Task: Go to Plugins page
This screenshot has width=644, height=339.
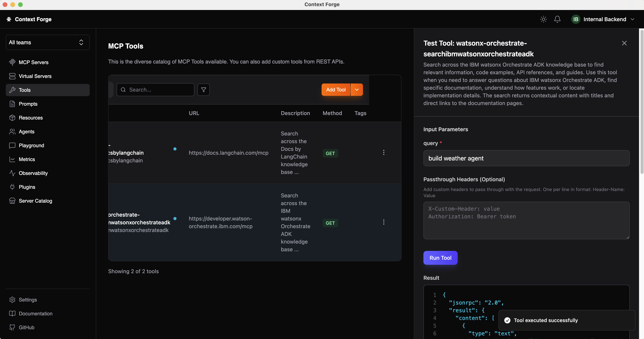Action: 27,187
